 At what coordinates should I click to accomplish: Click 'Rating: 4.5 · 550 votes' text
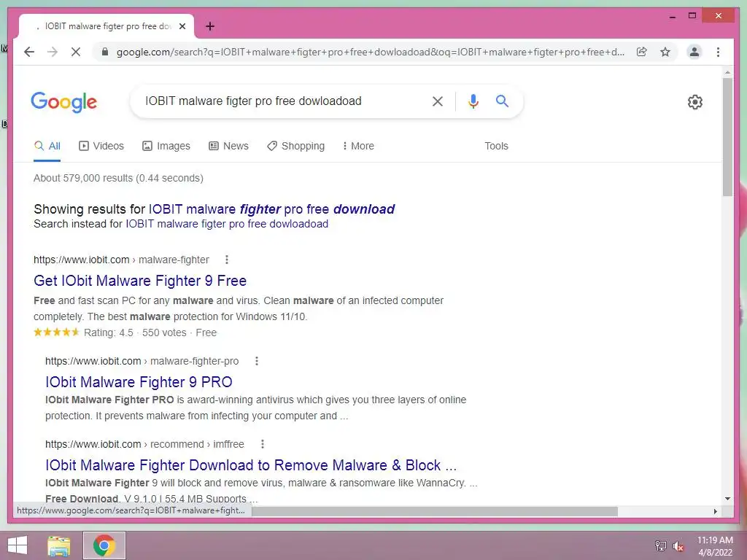pos(135,332)
